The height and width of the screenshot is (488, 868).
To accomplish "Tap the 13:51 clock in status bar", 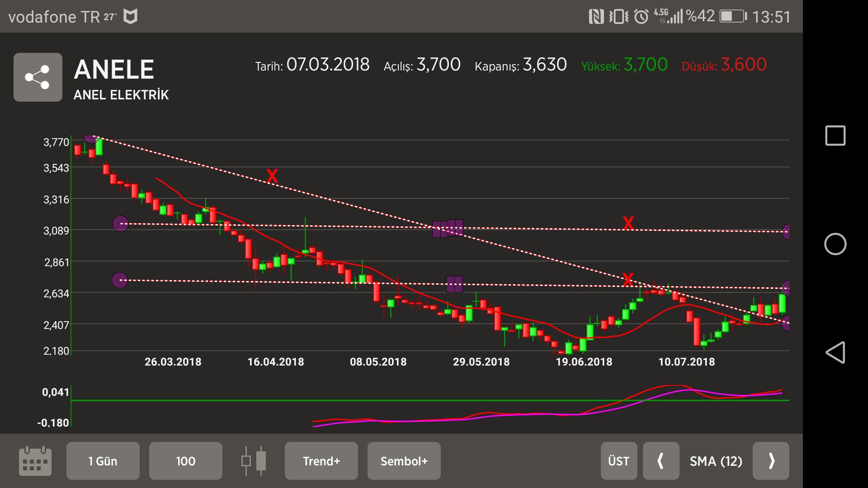I will 771,17.
